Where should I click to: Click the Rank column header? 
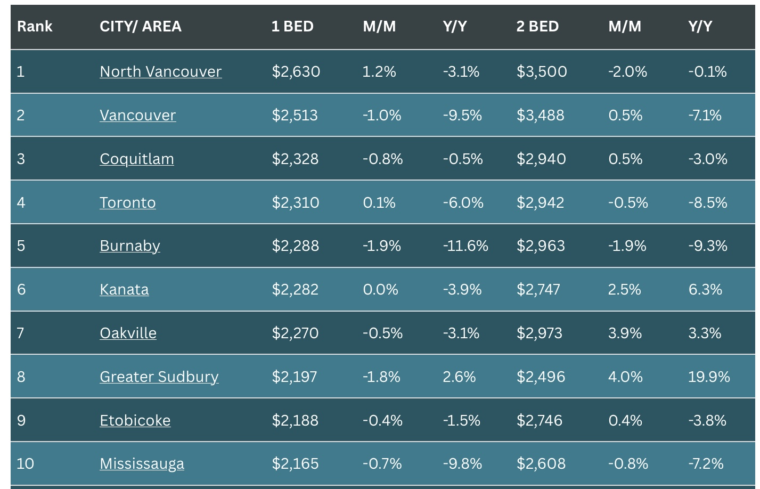click(x=34, y=26)
